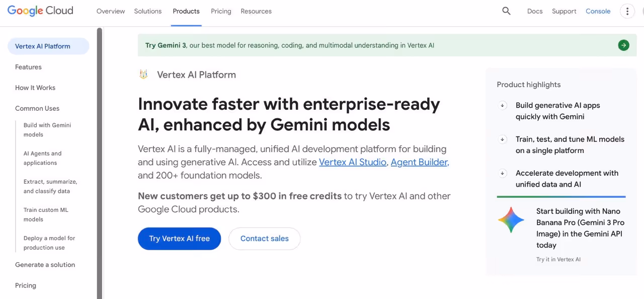The height and width of the screenshot is (299, 644).
Task: Go to the Console
Action: click(x=598, y=11)
